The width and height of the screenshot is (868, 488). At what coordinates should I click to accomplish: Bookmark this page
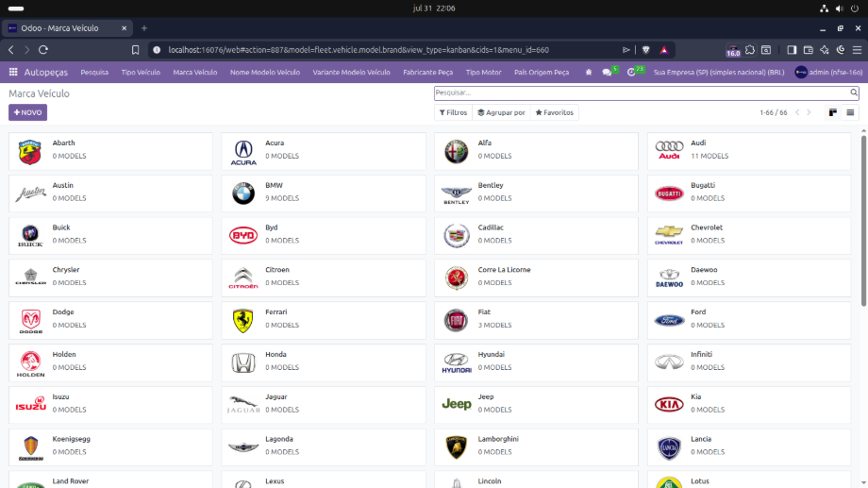(135, 50)
